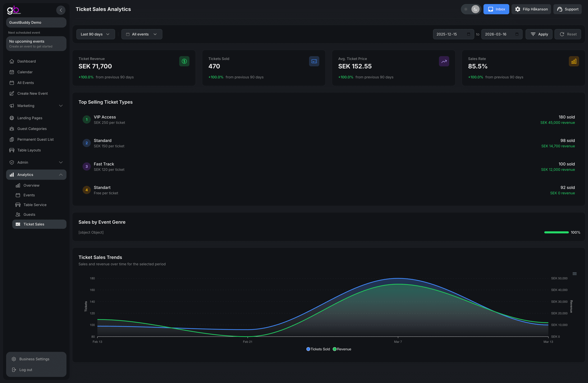588x383 pixels.
Task: Select Table Layouts in the sidebar
Action: coord(29,150)
